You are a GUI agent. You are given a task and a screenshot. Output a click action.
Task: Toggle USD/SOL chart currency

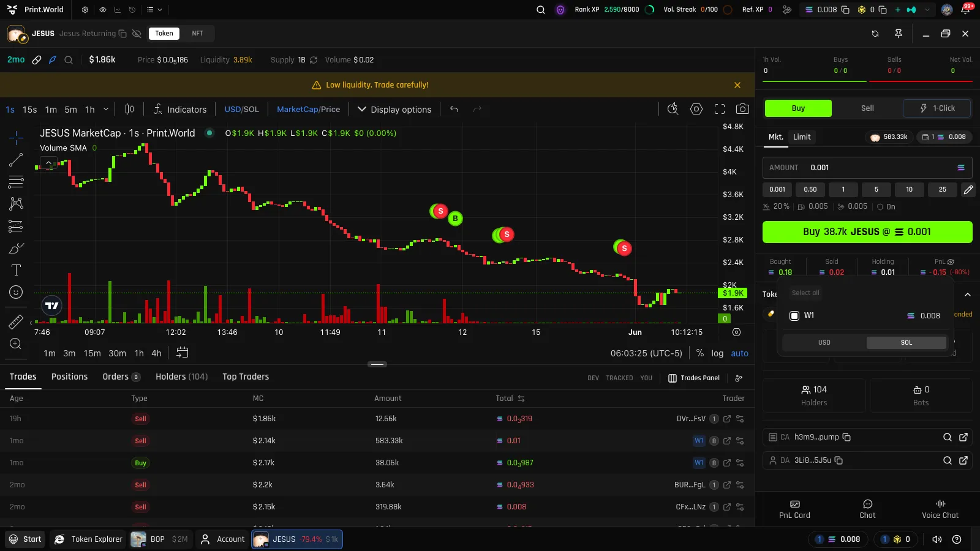[241, 109]
